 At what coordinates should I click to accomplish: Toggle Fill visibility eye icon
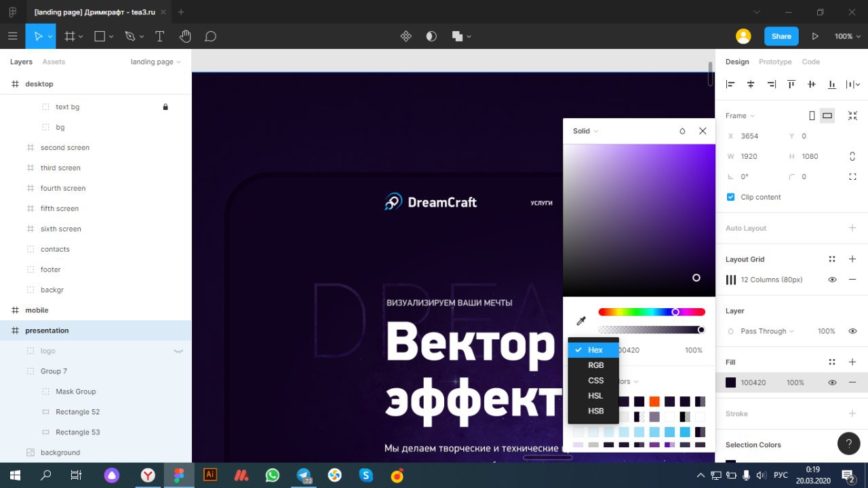[832, 383]
